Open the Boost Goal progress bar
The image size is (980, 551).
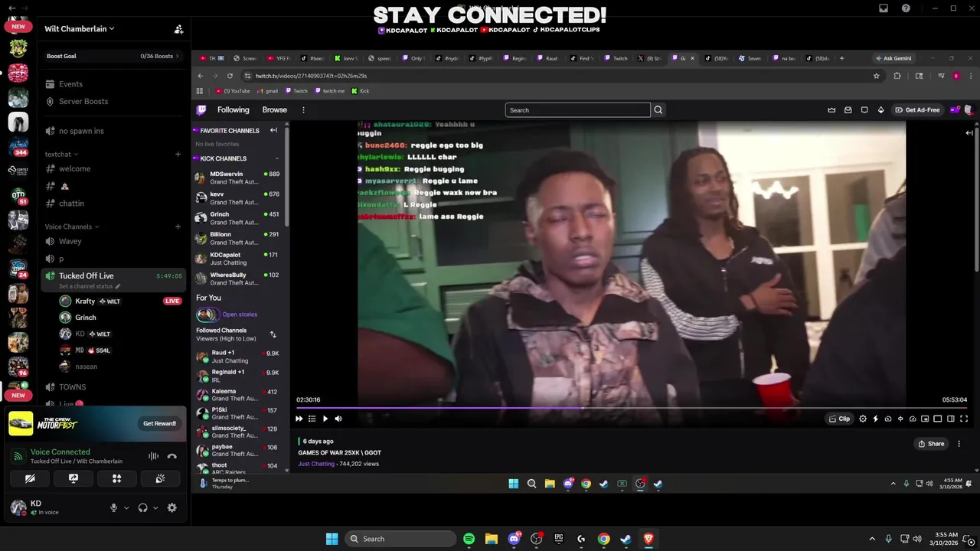tap(113, 56)
